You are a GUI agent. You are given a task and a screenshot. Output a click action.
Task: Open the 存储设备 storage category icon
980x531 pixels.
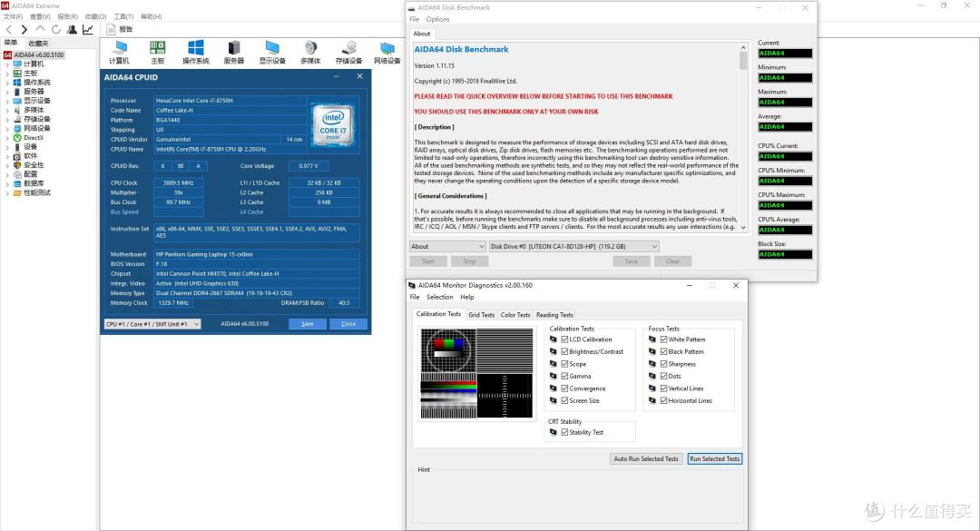pyautogui.click(x=348, y=53)
